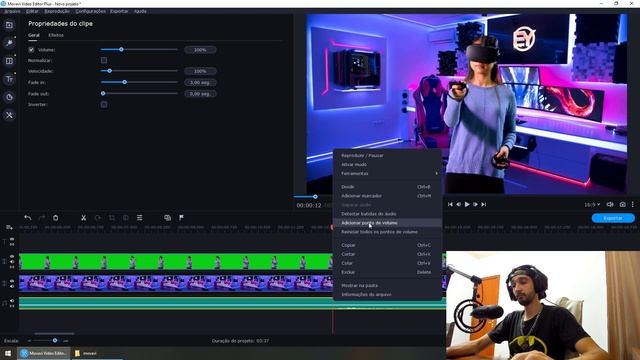The image size is (640, 360).
Task: Open the Editar menu
Action: tap(32, 11)
